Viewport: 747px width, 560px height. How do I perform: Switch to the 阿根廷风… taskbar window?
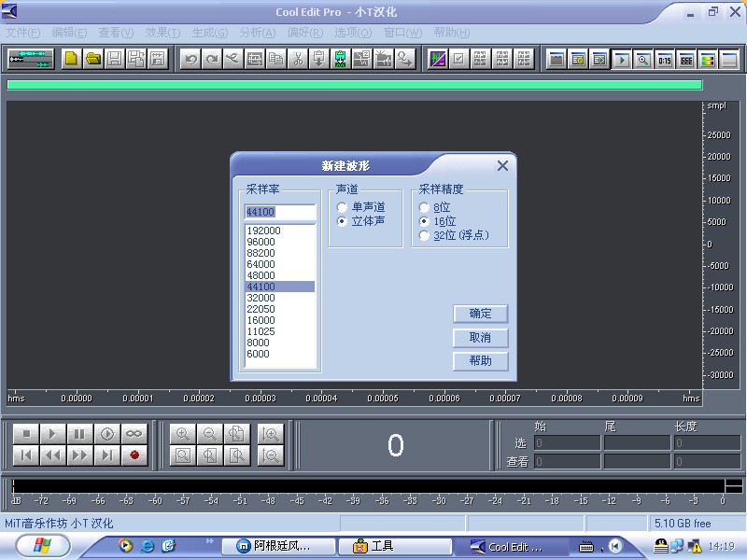tap(278, 546)
